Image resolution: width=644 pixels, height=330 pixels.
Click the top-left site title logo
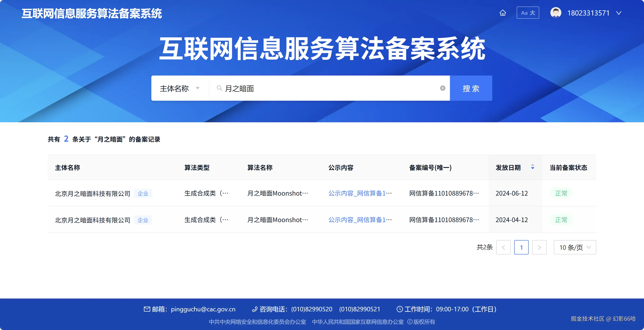[x=92, y=13]
